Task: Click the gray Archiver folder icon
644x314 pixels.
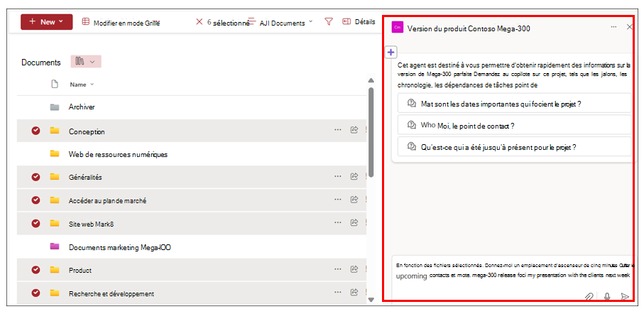Action: tap(55, 107)
